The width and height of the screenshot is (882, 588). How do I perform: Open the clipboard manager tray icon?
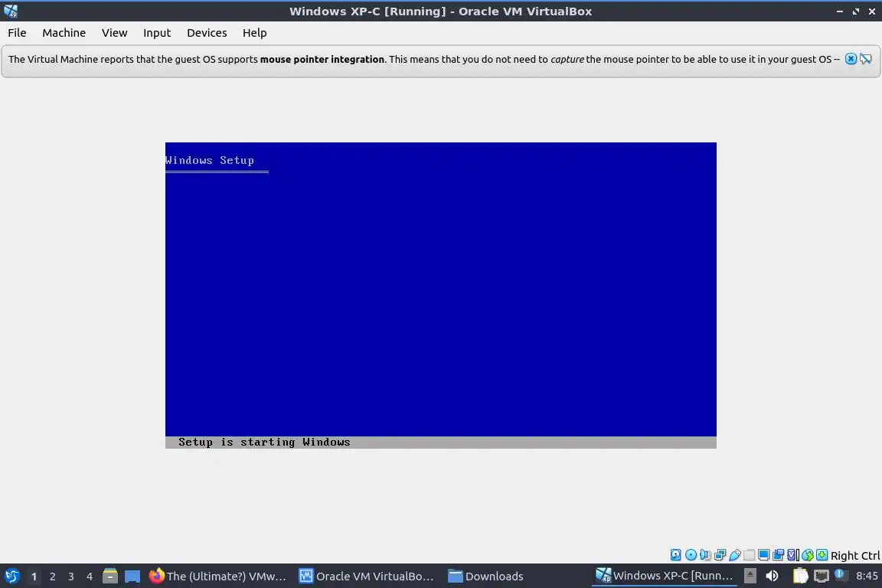[800, 576]
